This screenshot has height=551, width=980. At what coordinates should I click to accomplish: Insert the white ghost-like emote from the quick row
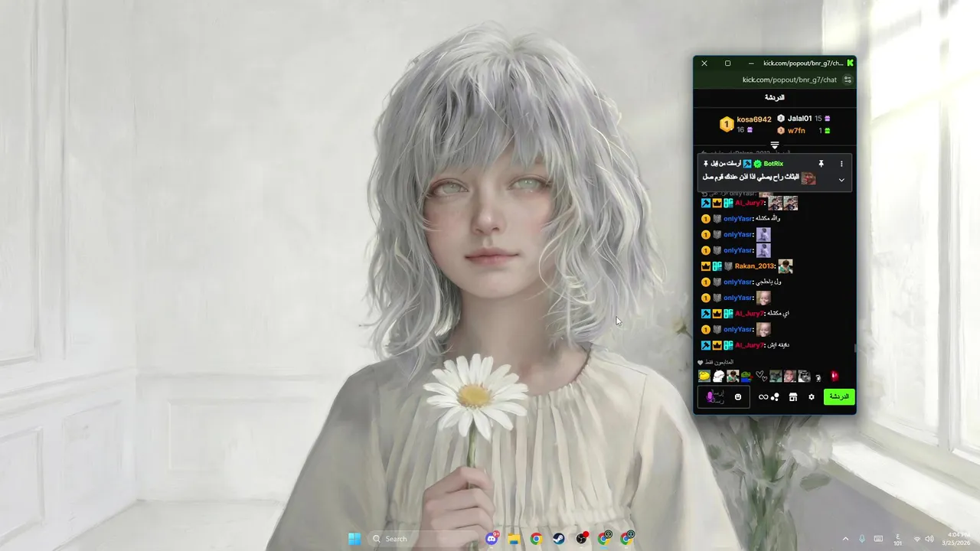point(718,376)
